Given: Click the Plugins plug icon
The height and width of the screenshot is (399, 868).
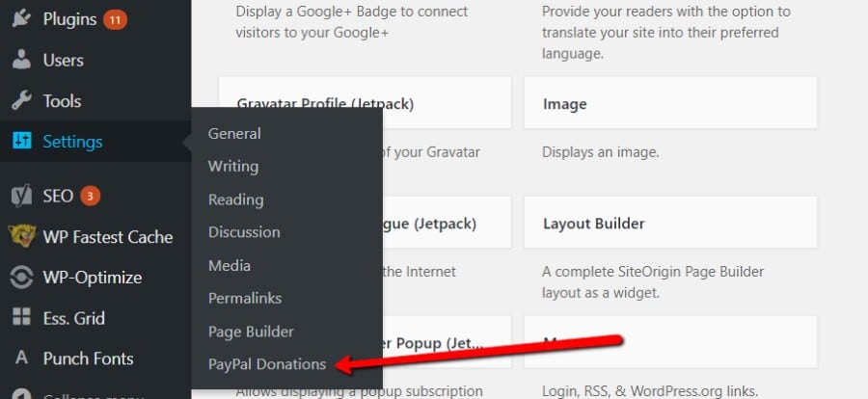Looking at the screenshot, I should 21,19.
